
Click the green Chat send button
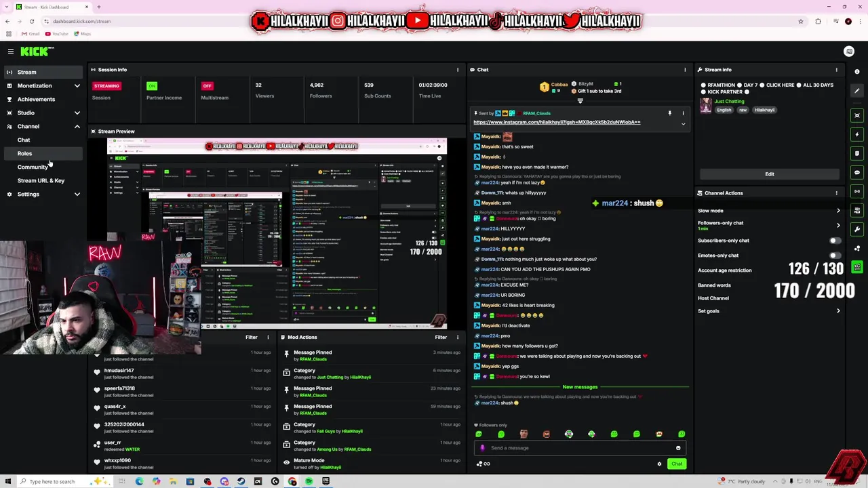point(677,464)
